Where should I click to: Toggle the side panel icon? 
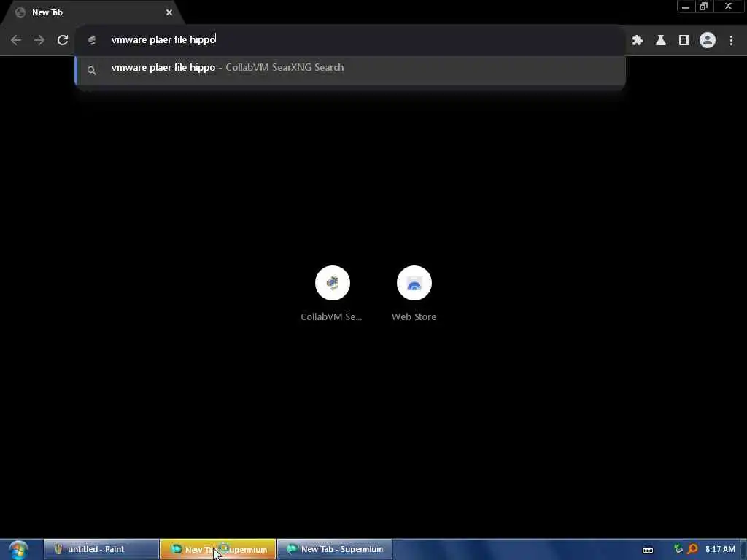coord(684,41)
